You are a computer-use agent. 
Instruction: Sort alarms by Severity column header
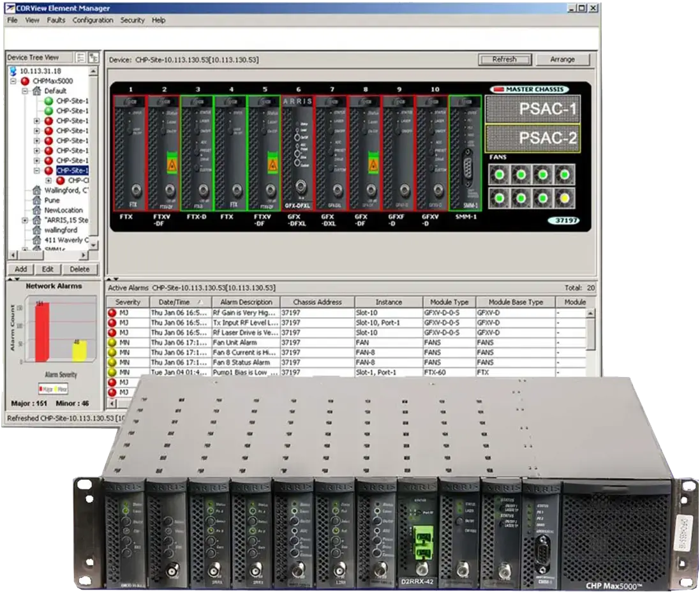[128, 302]
